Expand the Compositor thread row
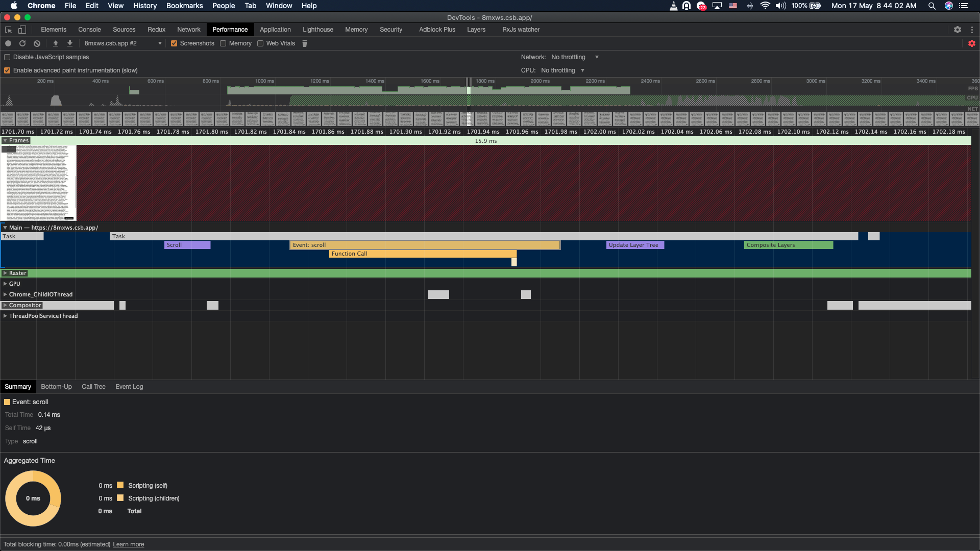Screen dimensions: 980x551 (x=5, y=305)
